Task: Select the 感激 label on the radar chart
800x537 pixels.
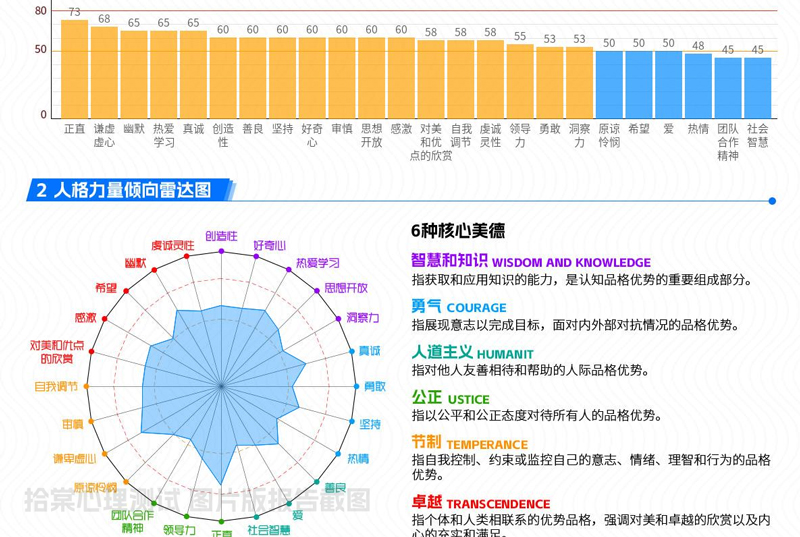Action: tap(85, 318)
